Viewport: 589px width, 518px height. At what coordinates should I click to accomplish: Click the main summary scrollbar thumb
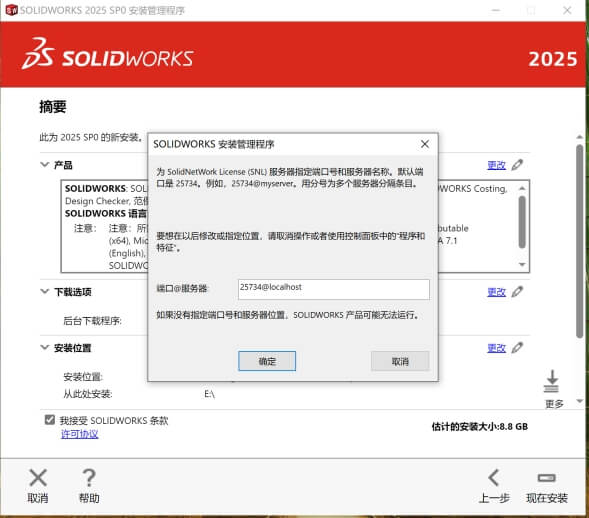click(580, 241)
